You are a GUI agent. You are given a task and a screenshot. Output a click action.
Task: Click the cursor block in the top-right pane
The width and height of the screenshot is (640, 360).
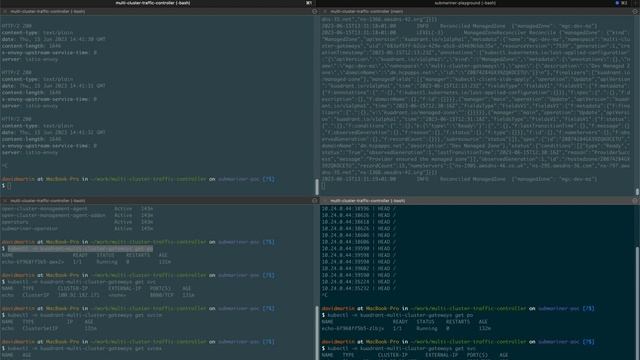click(x=324, y=186)
